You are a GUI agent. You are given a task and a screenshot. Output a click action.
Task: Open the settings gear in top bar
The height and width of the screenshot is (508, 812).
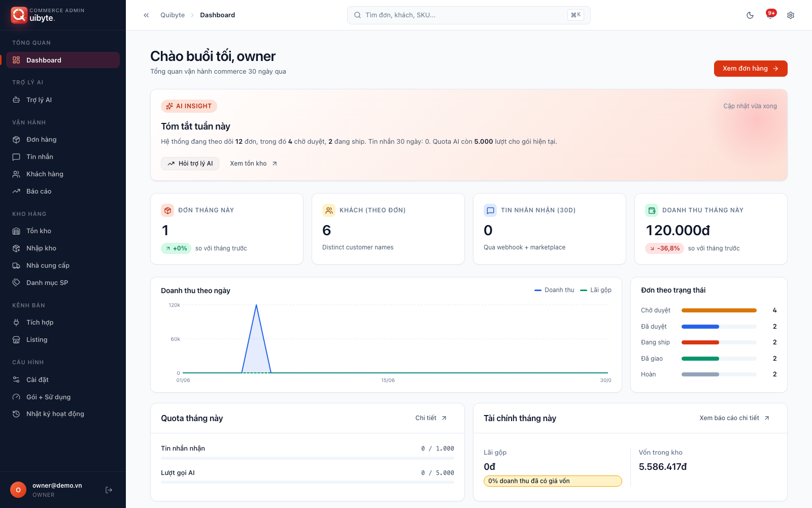tap(791, 15)
